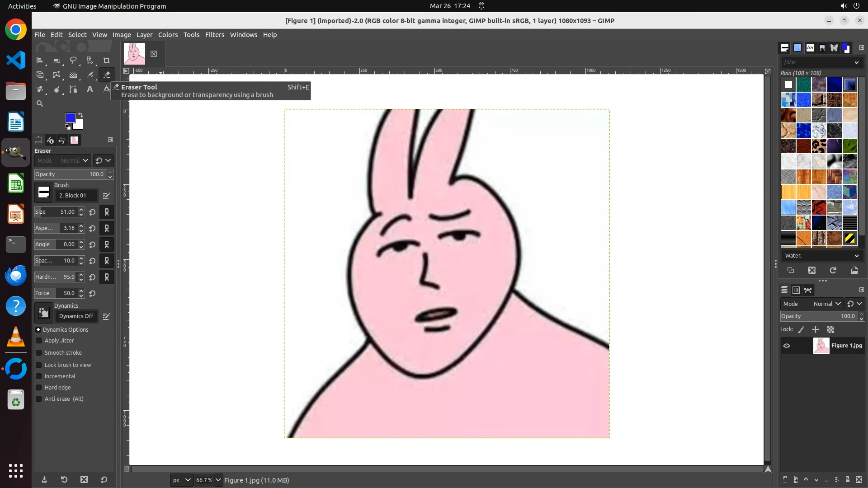Hide the Figure 1.jpg layer

(787, 346)
